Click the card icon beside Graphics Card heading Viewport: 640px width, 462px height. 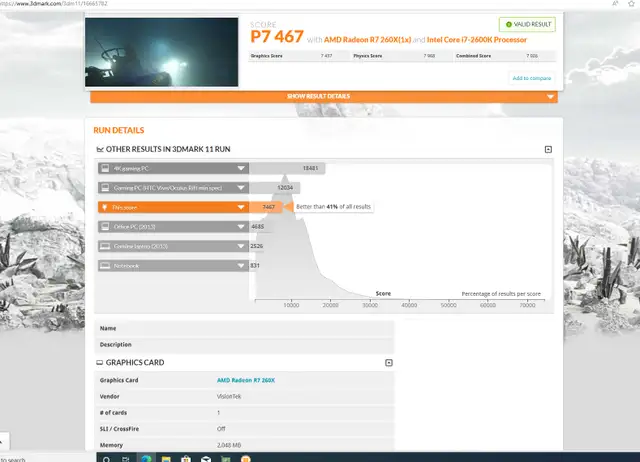[x=100, y=362]
